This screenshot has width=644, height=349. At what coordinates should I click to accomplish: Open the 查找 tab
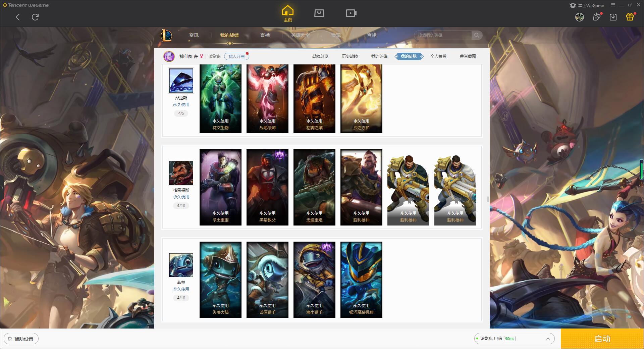coord(372,35)
